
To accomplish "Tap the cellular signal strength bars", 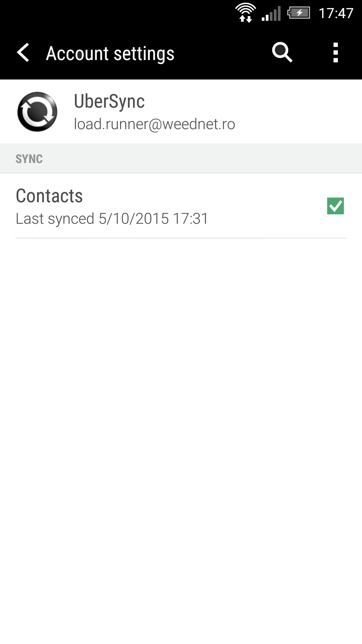I will (x=271, y=14).
